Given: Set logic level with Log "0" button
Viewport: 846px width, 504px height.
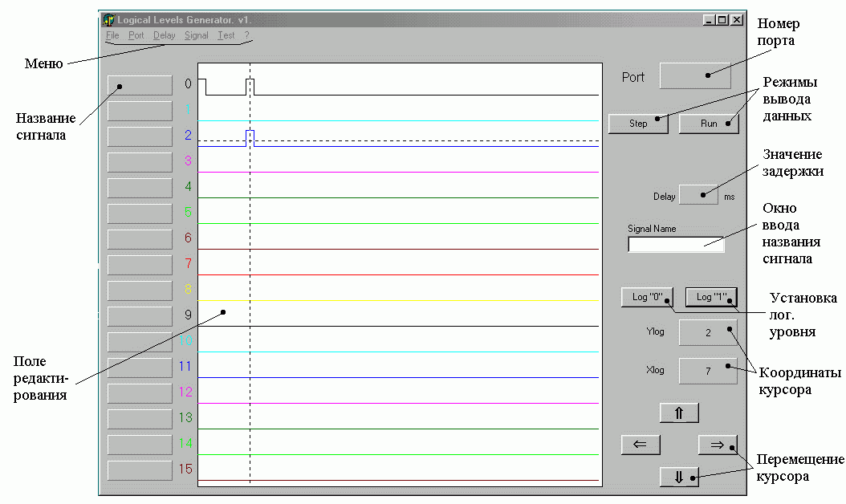Looking at the screenshot, I should [647, 297].
